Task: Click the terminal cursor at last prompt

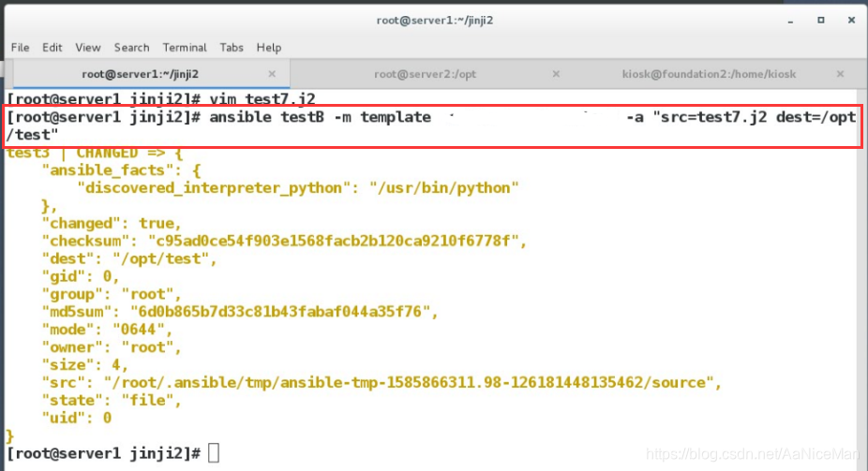Action: click(214, 453)
